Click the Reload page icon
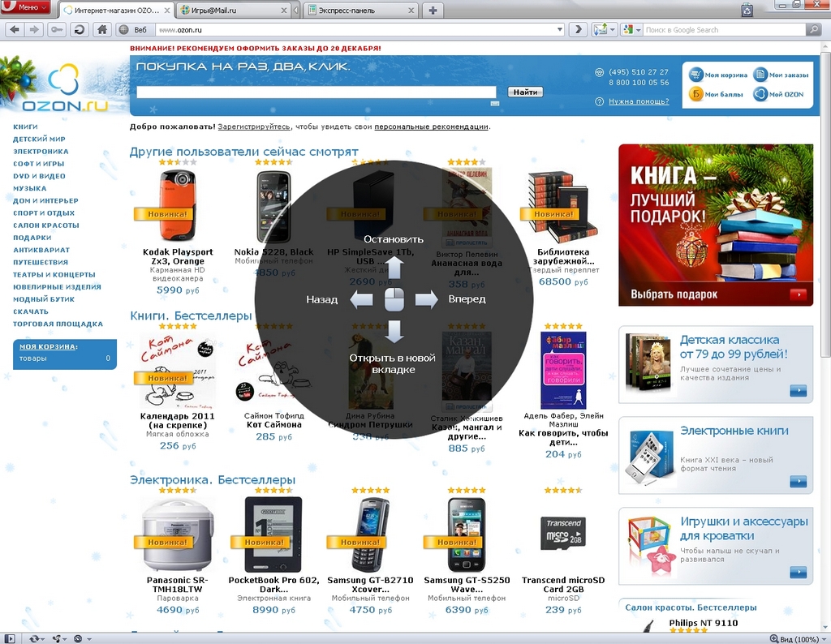 coord(79,29)
